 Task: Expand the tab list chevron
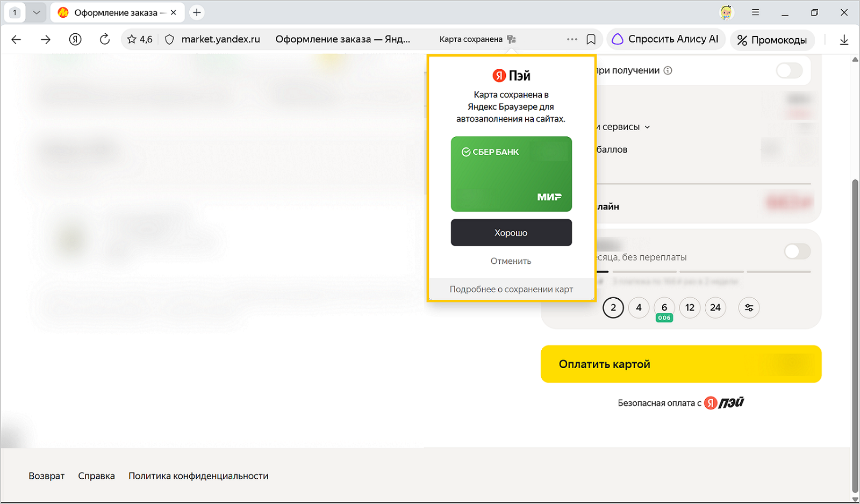37,12
